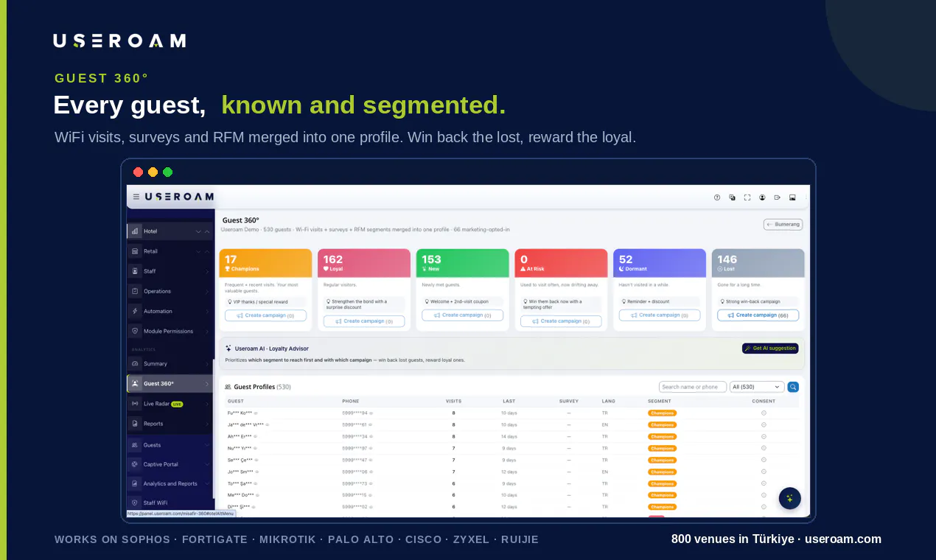The width and height of the screenshot is (936, 560).
Task: Click the blue search magnifier button
Action: point(793,387)
